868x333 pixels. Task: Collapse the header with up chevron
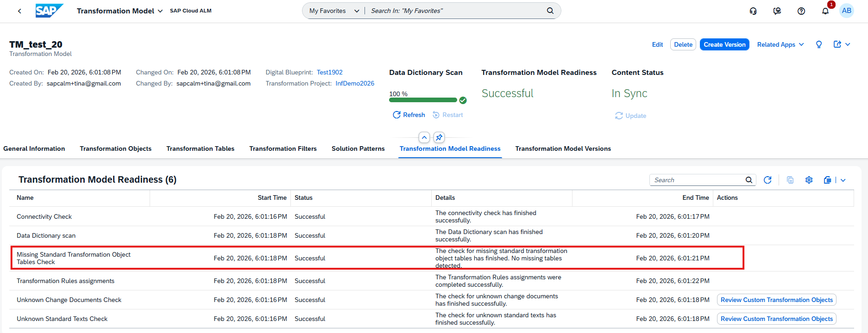pyautogui.click(x=424, y=137)
